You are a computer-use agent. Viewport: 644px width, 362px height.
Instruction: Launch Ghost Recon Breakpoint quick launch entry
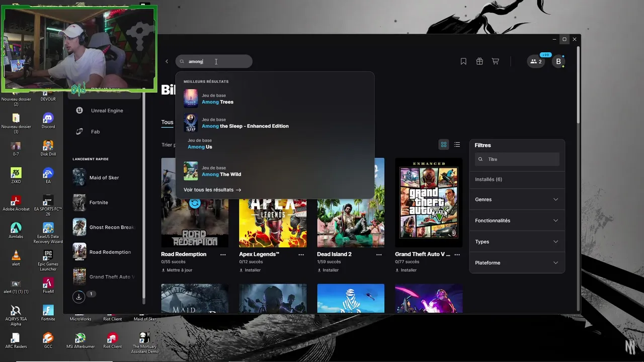click(104, 227)
